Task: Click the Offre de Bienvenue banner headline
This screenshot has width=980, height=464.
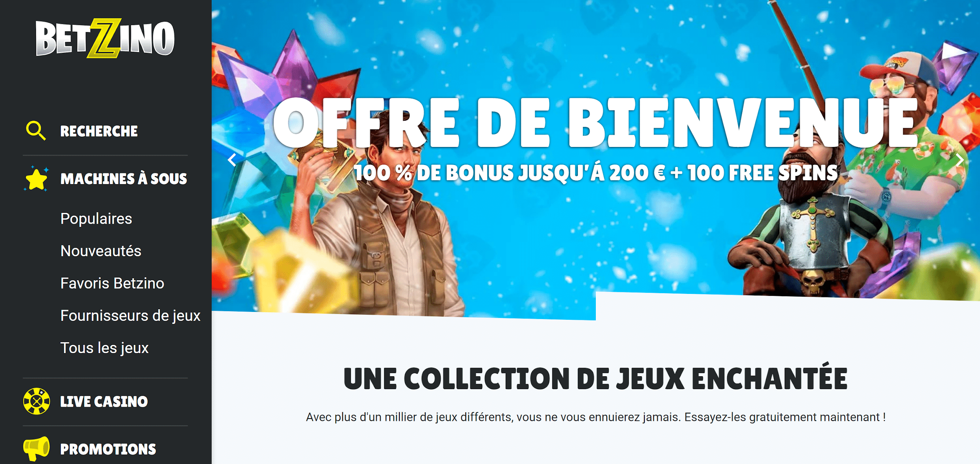Action: pyautogui.click(x=595, y=123)
